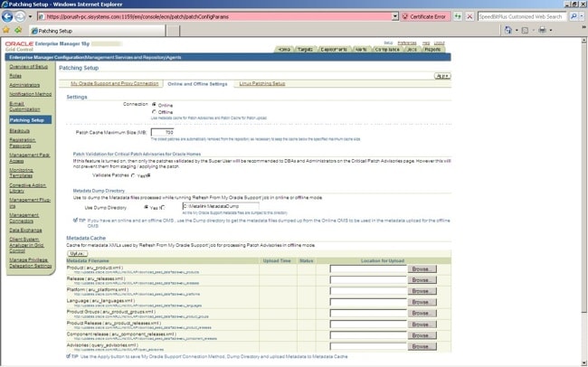Screen dimensions: 588x367
Task: Open Monitoring Templates in the sidebar
Action: pyautogui.click(x=22, y=173)
